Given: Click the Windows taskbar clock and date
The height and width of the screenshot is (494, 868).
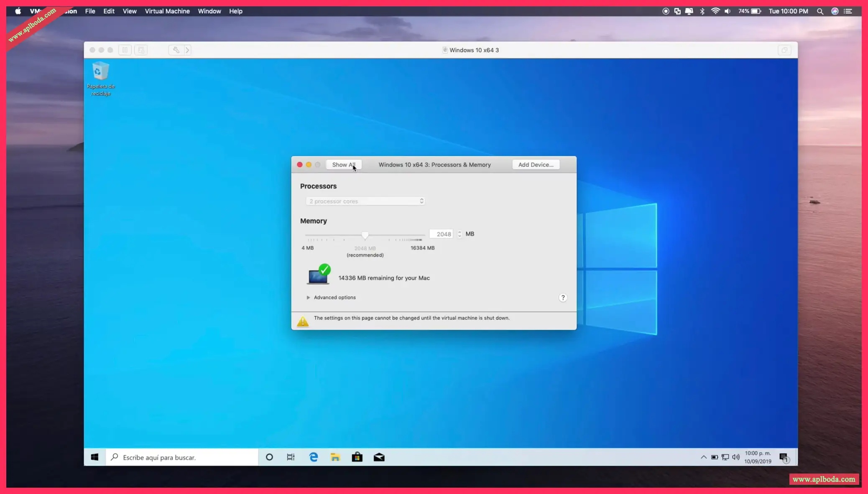Looking at the screenshot, I should click(758, 457).
